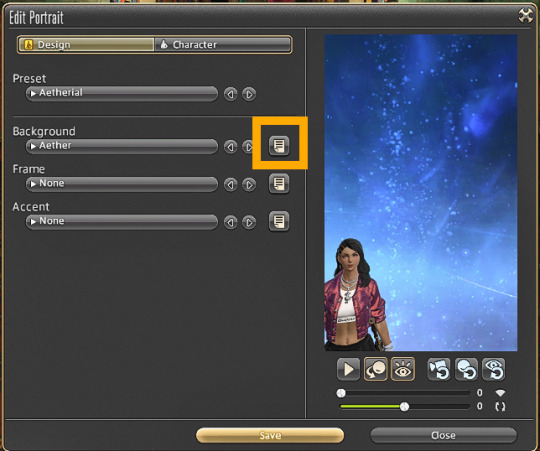Select previous Frame with left arrow
This screenshot has height=451, width=540.
[x=230, y=185]
